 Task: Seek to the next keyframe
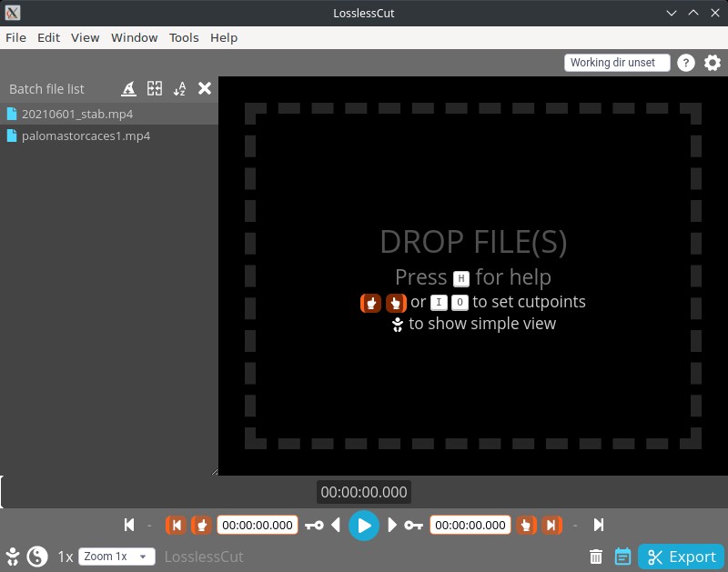click(414, 525)
